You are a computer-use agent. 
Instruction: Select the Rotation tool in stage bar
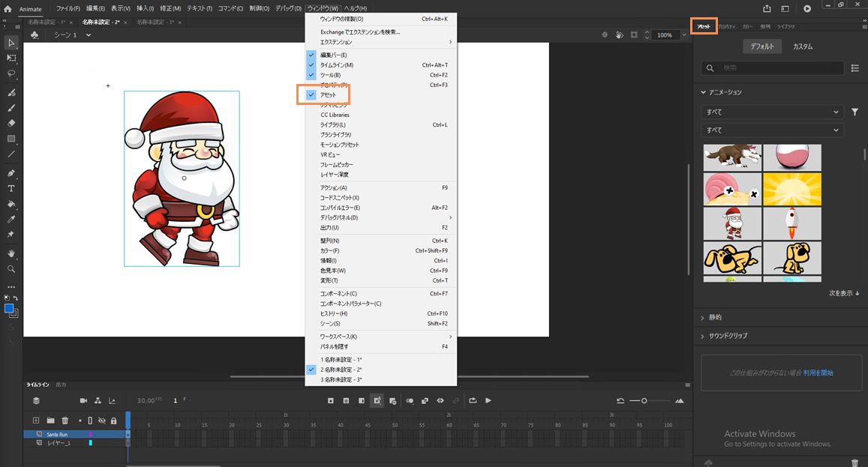pyautogui.click(x=620, y=35)
